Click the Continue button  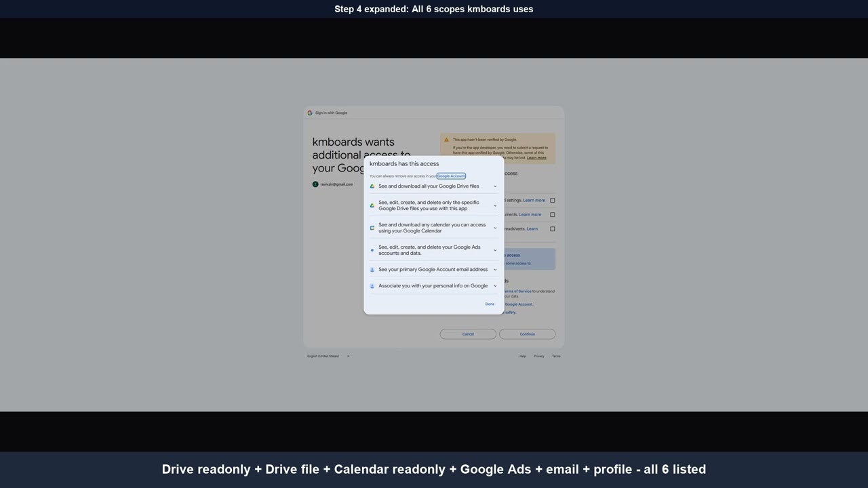[528, 334]
